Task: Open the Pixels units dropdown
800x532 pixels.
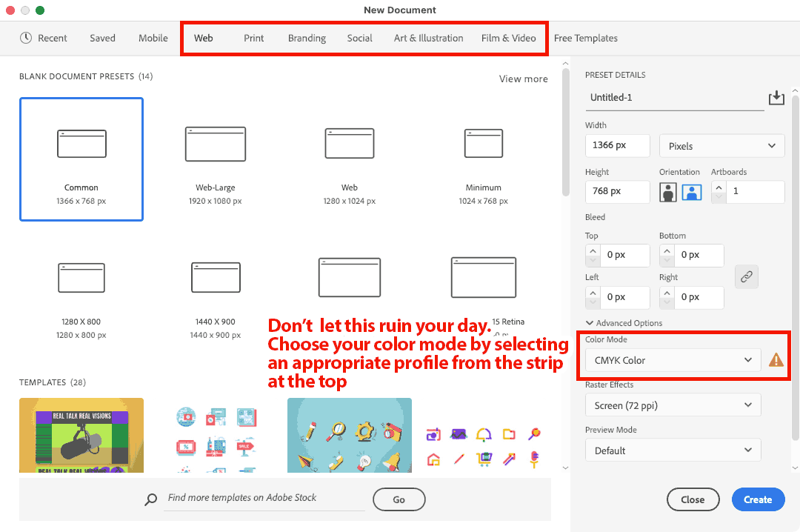Action: tap(721, 146)
